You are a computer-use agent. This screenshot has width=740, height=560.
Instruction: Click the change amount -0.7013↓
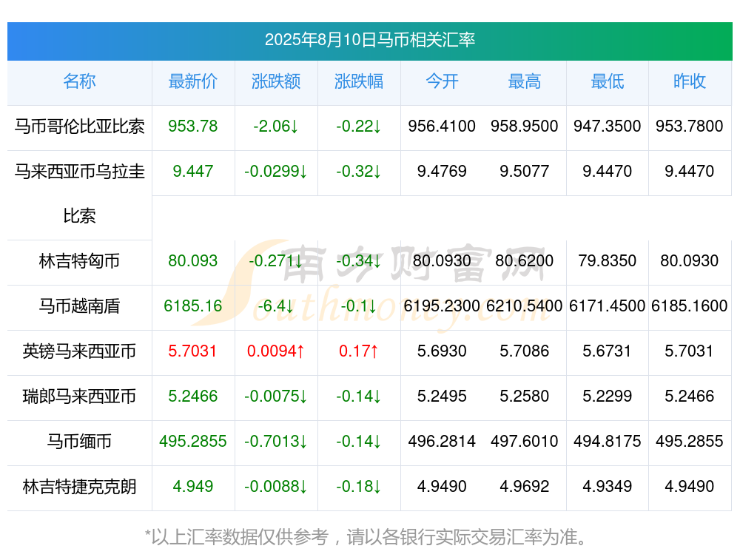point(276,442)
